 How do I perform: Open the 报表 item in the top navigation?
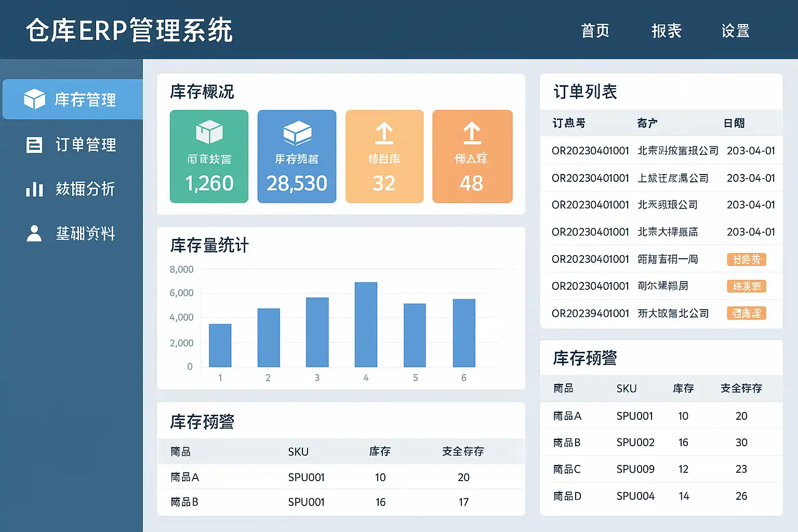point(666,31)
